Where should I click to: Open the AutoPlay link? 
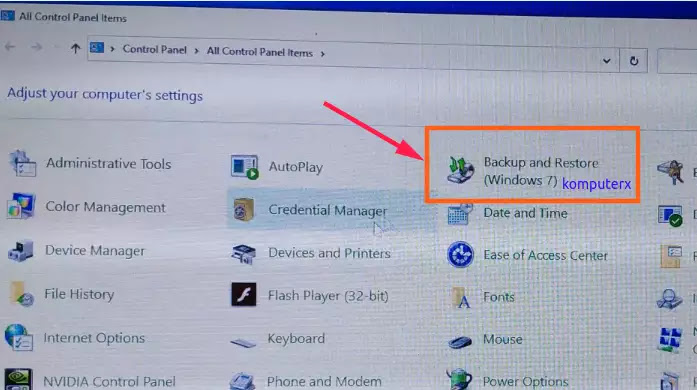pyautogui.click(x=296, y=167)
